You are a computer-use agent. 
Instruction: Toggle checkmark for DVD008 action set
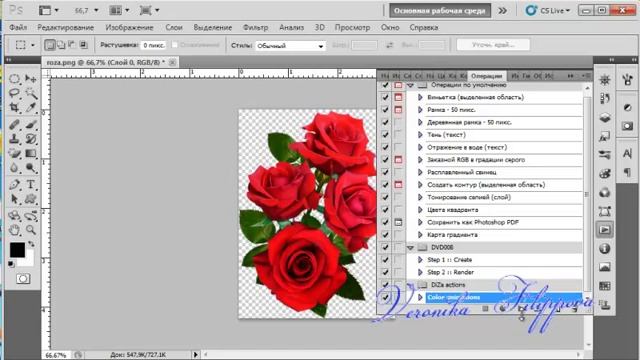[385, 247]
